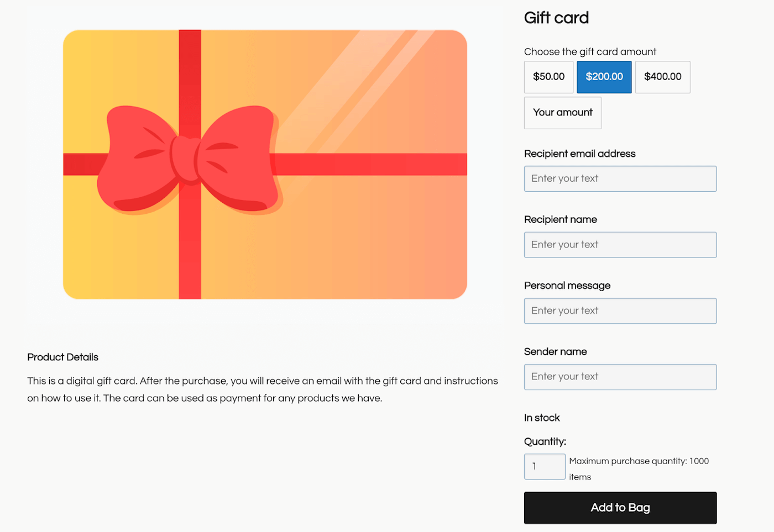Open the gift card product image
This screenshot has height=532, width=774.
point(265,165)
